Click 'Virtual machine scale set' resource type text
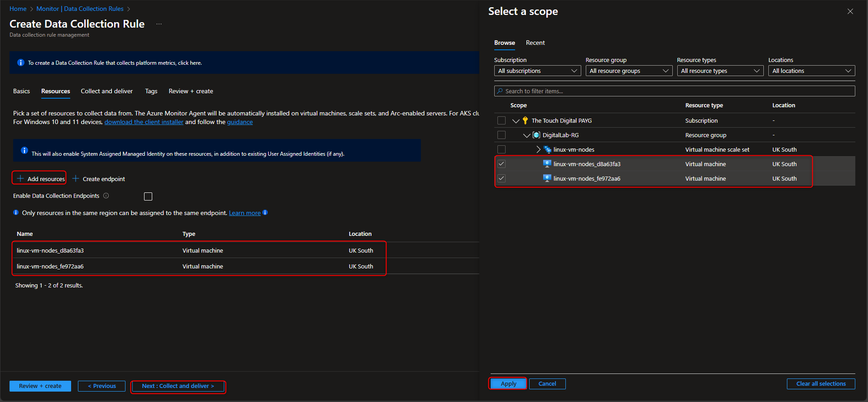The height and width of the screenshot is (402, 868). (717, 149)
